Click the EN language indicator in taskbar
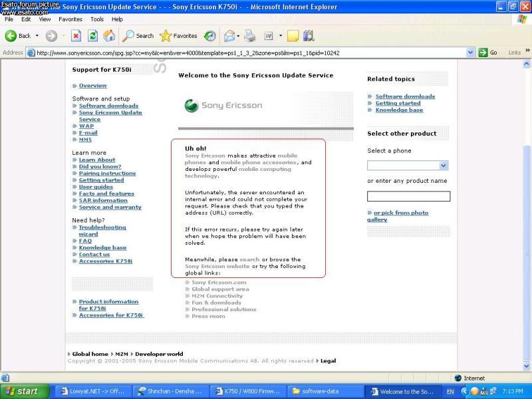This screenshot has height=399, width=532. pyautogui.click(x=450, y=392)
